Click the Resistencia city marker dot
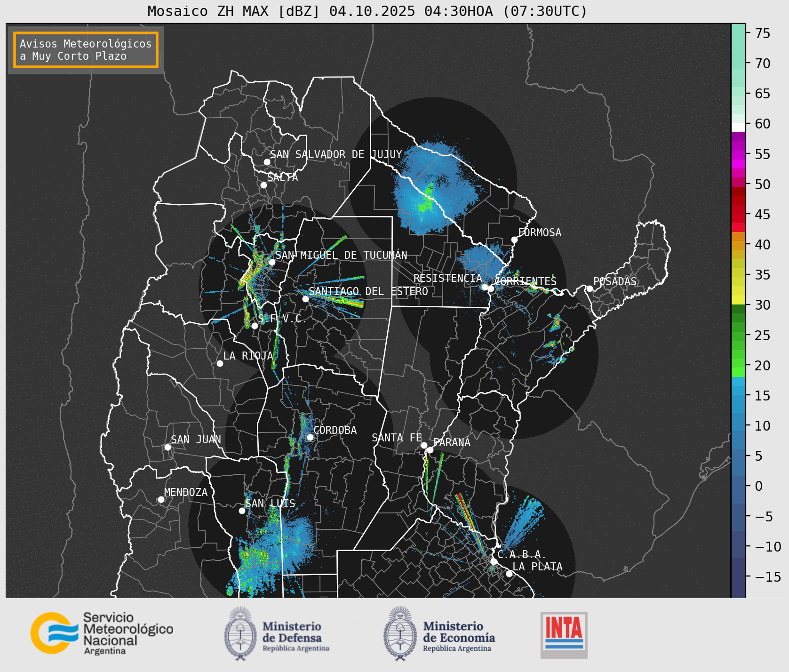The width and height of the screenshot is (789, 672). (485, 287)
